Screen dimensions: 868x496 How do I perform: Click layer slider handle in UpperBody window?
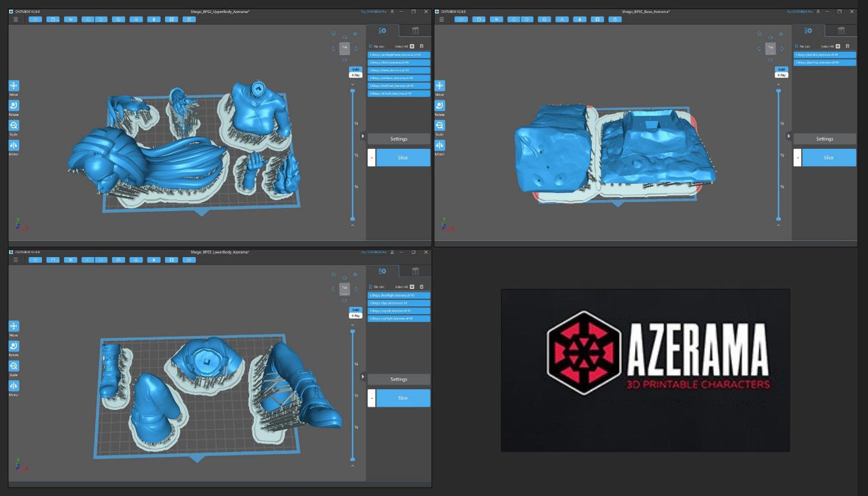(353, 91)
